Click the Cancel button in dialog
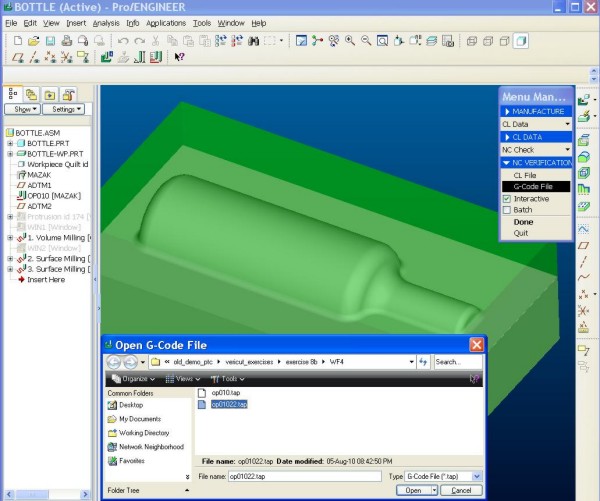600x501 pixels. [461, 491]
